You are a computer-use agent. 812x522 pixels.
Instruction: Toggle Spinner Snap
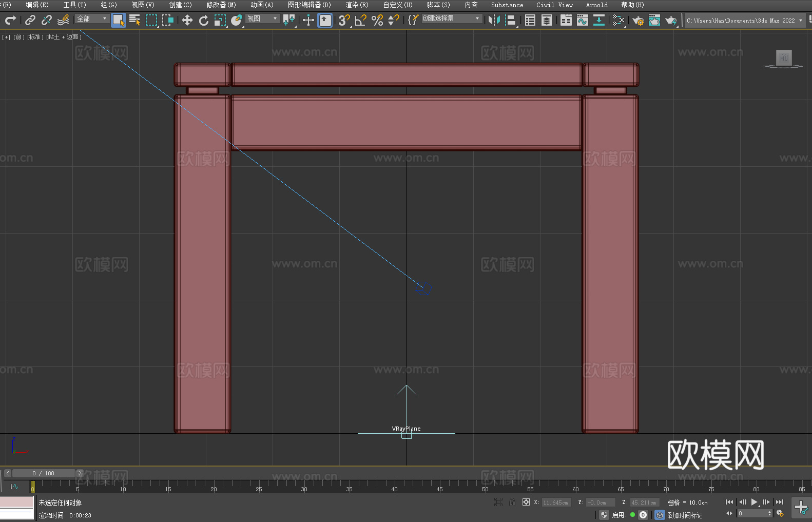click(394, 20)
